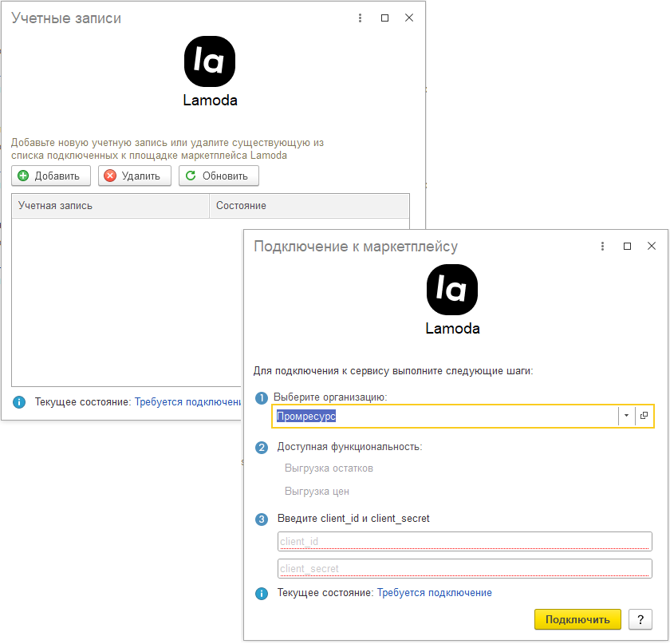The image size is (670, 644).
Task: Open the kebab menu of the Подключение к маркетплейсу dialog
Action: click(602, 247)
